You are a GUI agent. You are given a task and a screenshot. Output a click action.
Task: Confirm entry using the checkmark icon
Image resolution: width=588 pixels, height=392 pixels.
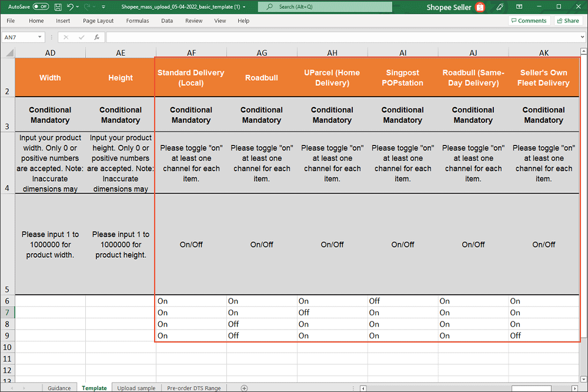pos(81,36)
